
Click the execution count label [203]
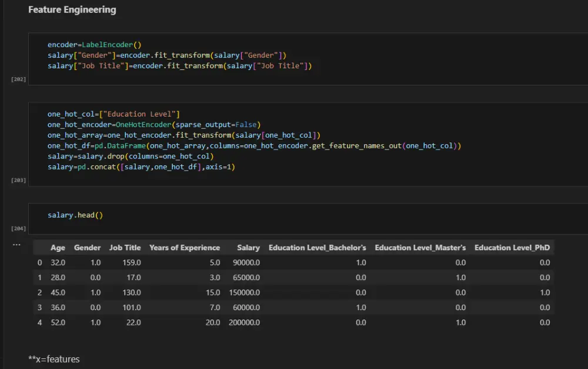[18, 180]
